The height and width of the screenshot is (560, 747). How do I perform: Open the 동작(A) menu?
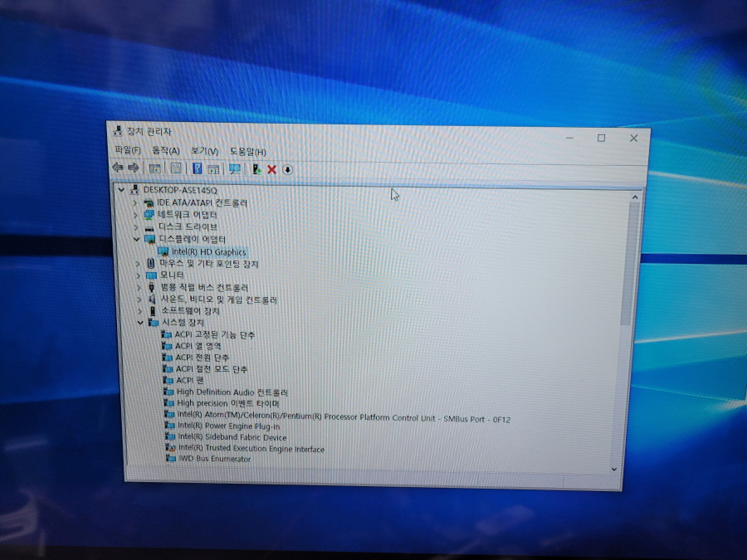tap(166, 150)
